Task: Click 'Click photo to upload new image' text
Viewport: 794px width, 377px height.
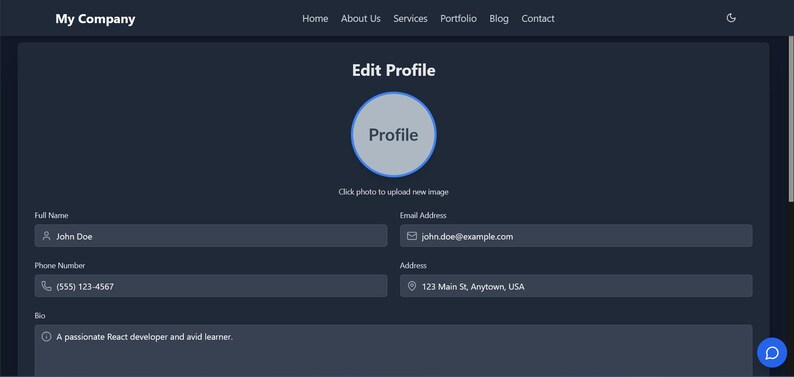Action: [x=393, y=192]
